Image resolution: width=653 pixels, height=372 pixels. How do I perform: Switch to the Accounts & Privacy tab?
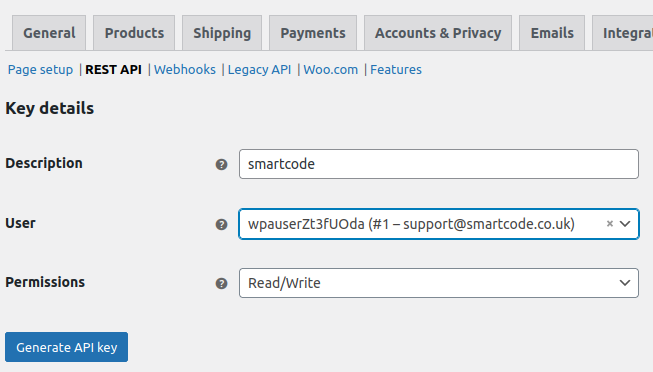[x=438, y=33]
